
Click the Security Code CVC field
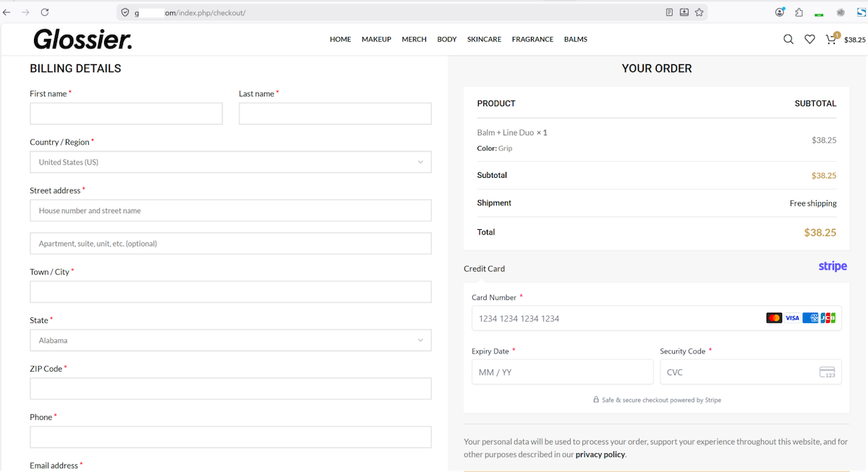(x=750, y=372)
